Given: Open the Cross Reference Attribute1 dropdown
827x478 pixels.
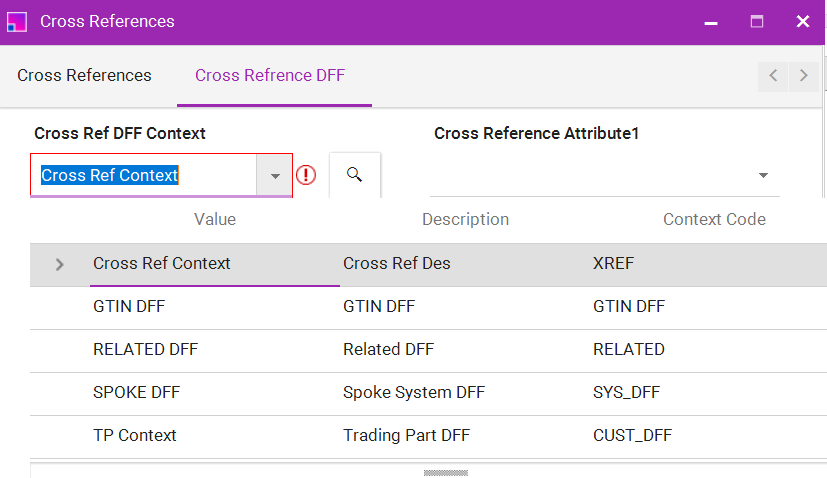Looking at the screenshot, I should (763, 176).
